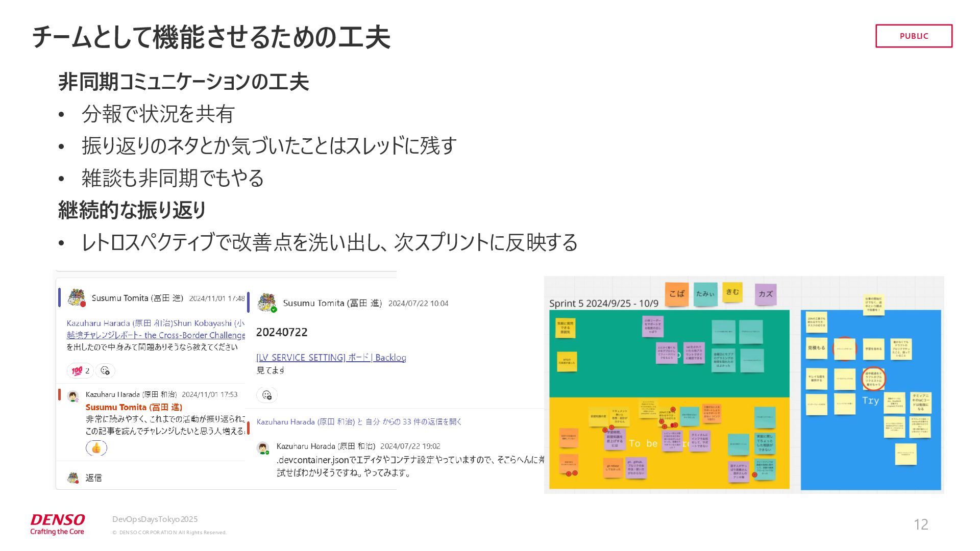Click the thumbs up reaction
Screen dimensions: 980x551
96,448
